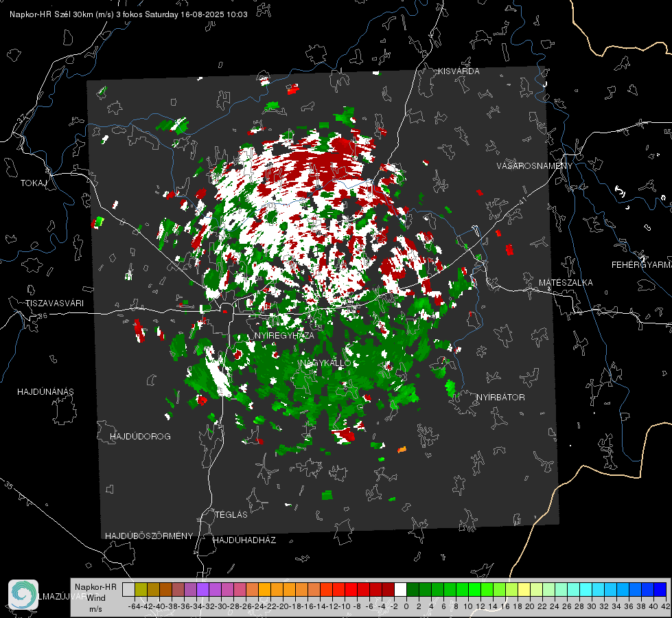Select the NYÍRBÁTOR label
Viewport: 672px width, 618px height.
pyautogui.click(x=500, y=397)
